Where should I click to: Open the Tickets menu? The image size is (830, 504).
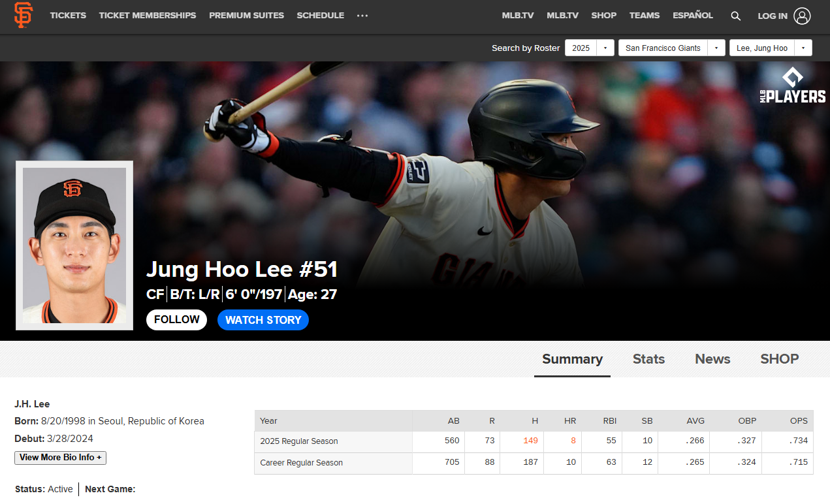[68, 16]
